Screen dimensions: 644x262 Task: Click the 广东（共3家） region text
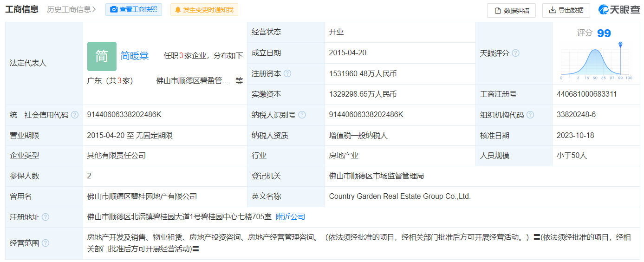pos(110,80)
